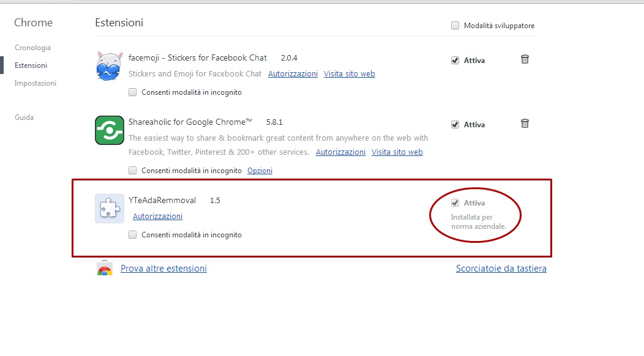The width and height of the screenshot is (644, 356).
Task: Click version number 2.0.4
Action: tap(289, 58)
